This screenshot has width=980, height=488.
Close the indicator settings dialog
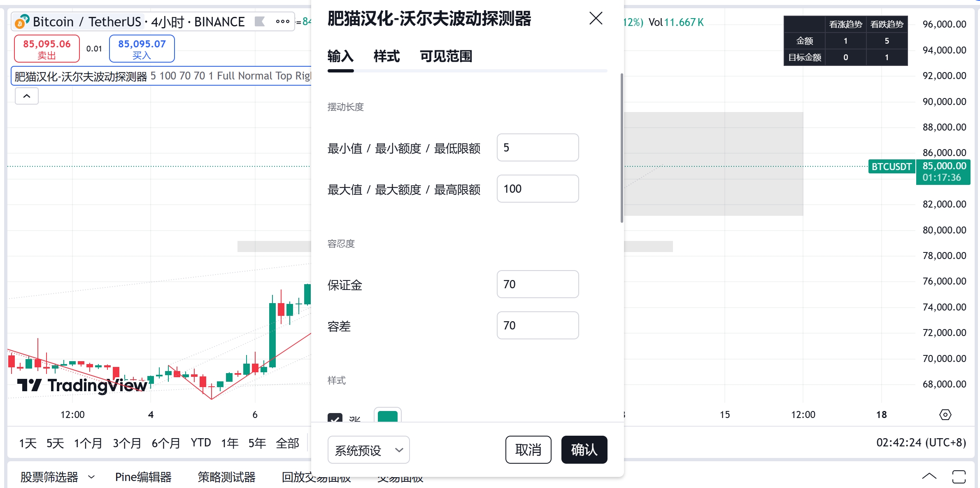click(596, 18)
